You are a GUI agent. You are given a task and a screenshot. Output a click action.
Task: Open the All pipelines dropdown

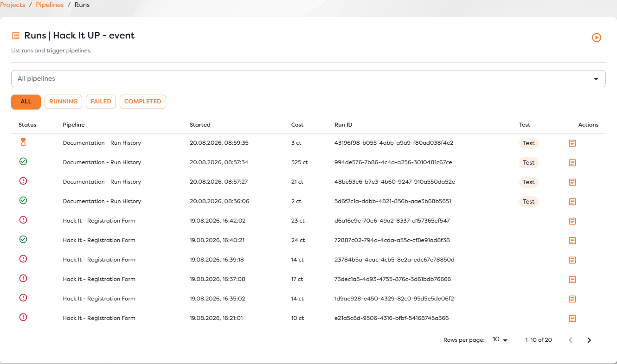click(308, 78)
